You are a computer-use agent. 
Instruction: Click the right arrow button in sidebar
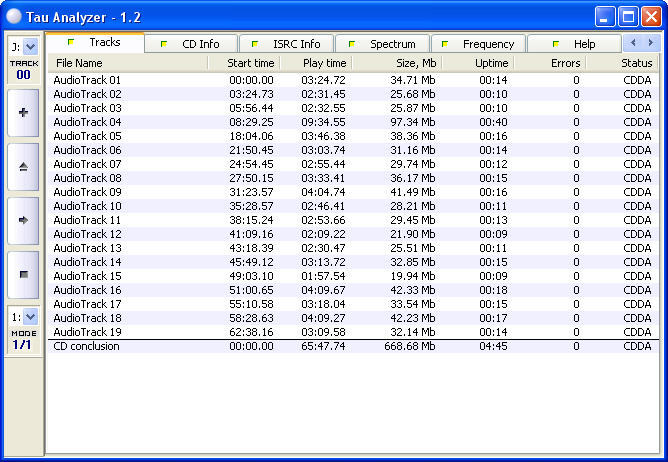[x=23, y=220]
